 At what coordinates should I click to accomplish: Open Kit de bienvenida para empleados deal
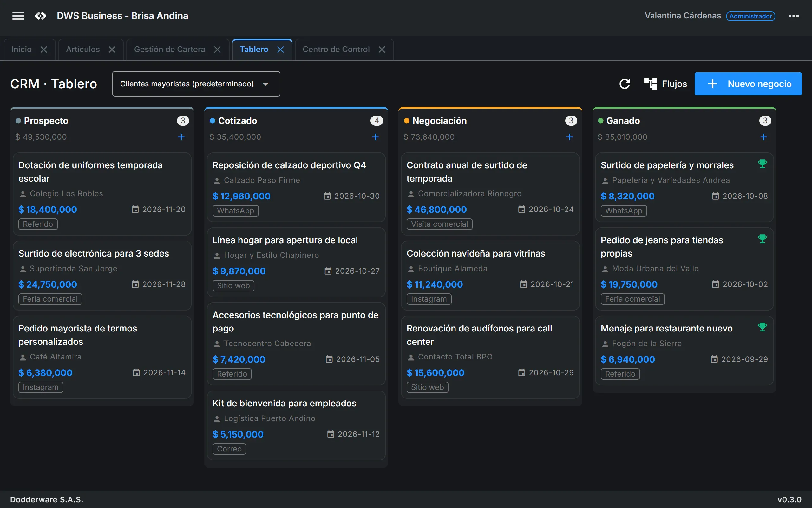coord(296,425)
